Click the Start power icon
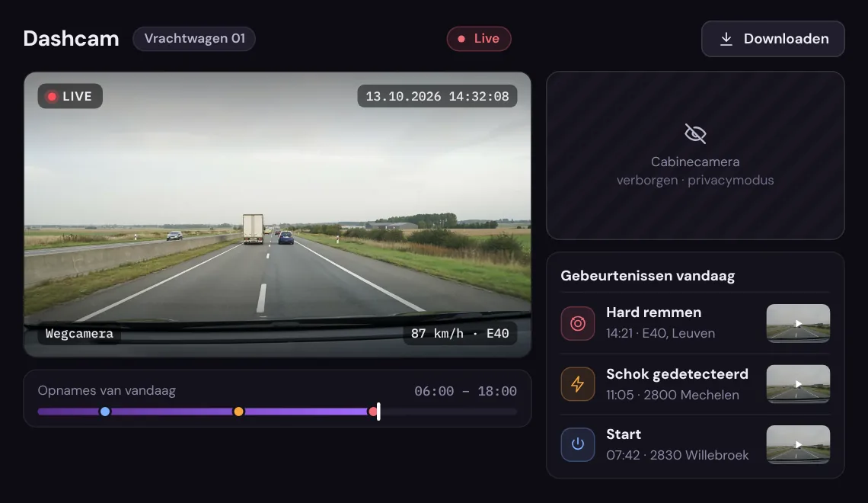 click(x=577, y=444)
